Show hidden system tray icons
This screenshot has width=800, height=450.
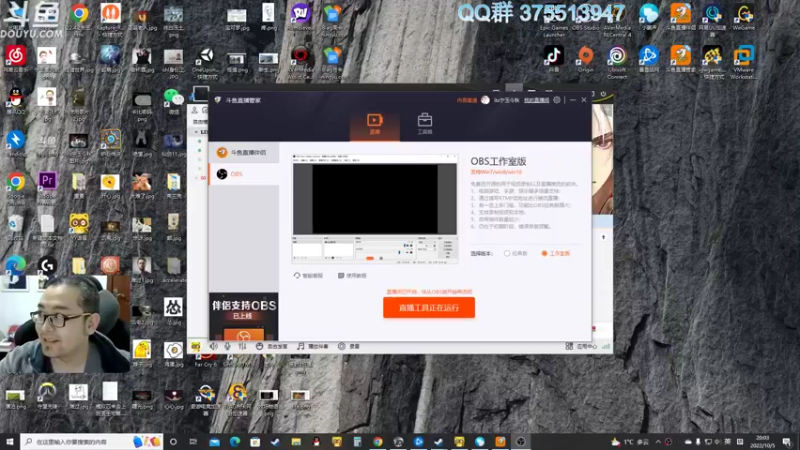(658, 442)
